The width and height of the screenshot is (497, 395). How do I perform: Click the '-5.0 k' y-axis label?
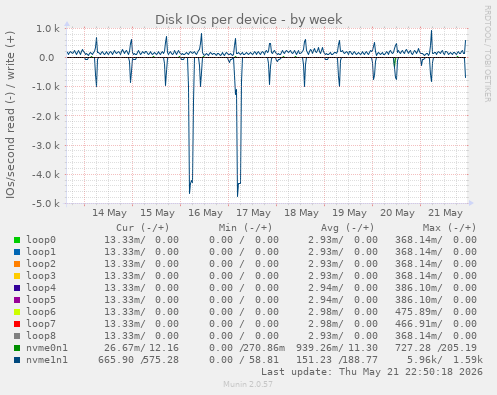coord(46,204)
